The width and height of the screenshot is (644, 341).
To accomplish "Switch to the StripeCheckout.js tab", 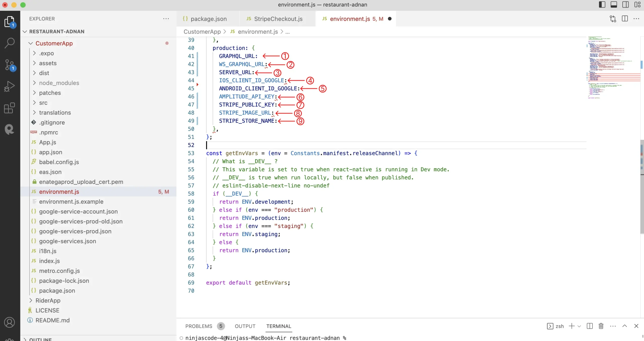I will click(278, 19).
